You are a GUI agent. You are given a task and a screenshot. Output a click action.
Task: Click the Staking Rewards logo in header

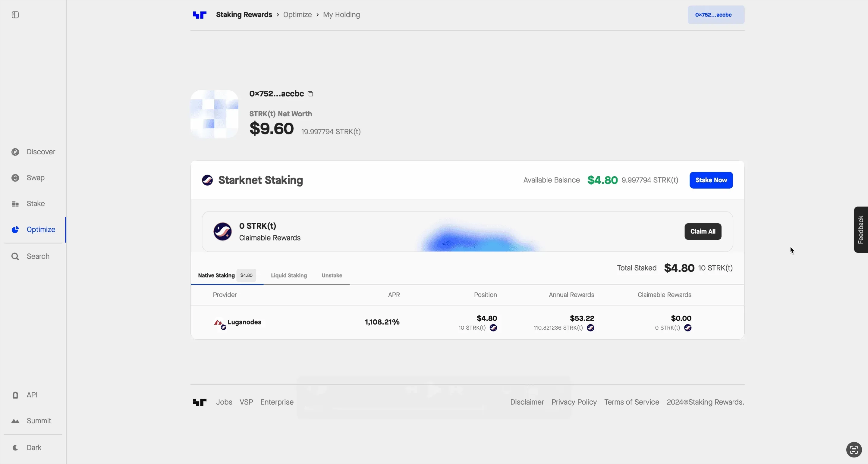[200, 15]
